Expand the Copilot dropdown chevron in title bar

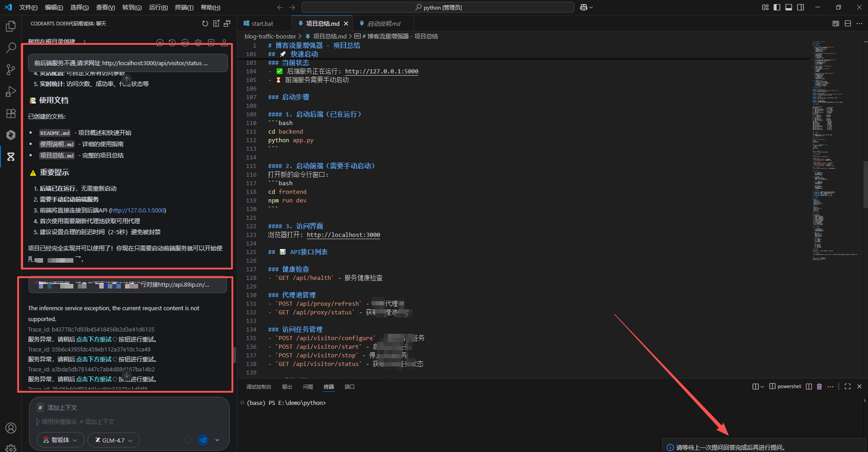[591, 7]
